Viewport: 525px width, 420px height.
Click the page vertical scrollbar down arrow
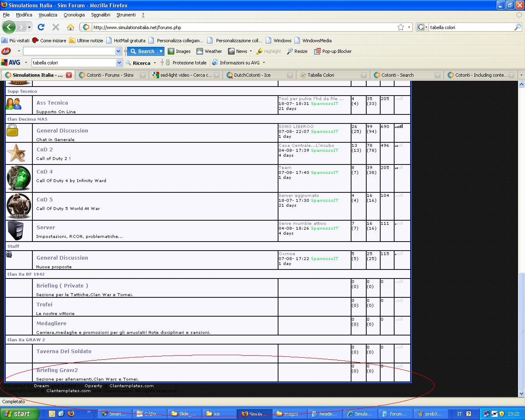[521, 393]
